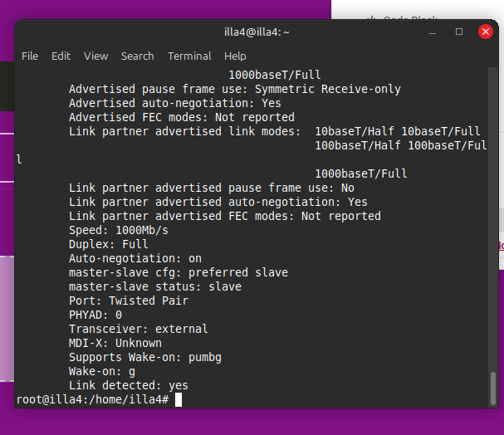Click the "Duplex: Full" output text
Screen dimensions: 504x435
pos(109,244)
